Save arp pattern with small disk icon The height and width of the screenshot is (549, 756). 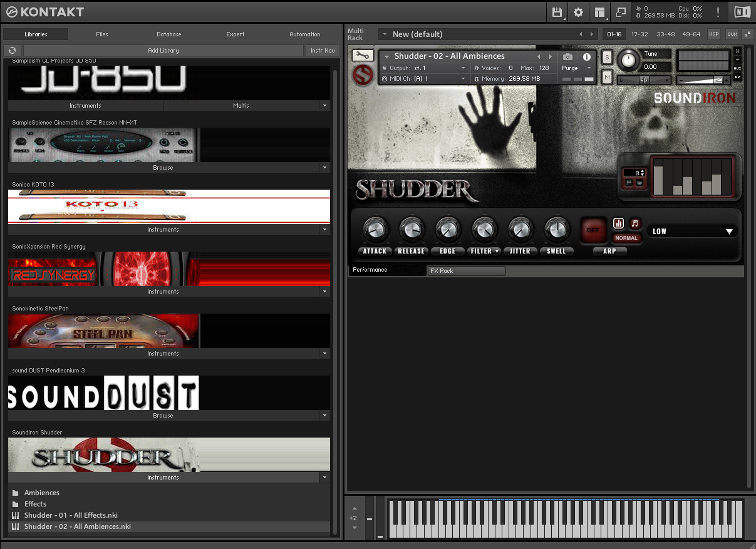628,182
